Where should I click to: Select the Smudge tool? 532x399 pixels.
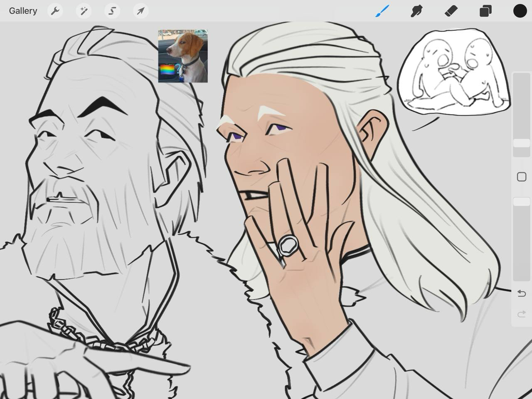[416, 11]
